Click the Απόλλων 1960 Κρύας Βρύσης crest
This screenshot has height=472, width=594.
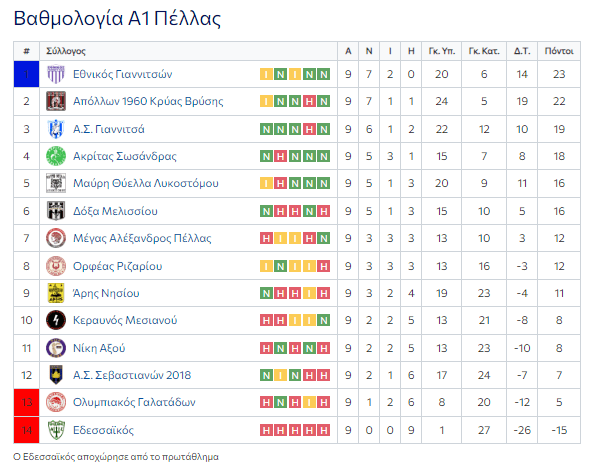coord(56,101)
